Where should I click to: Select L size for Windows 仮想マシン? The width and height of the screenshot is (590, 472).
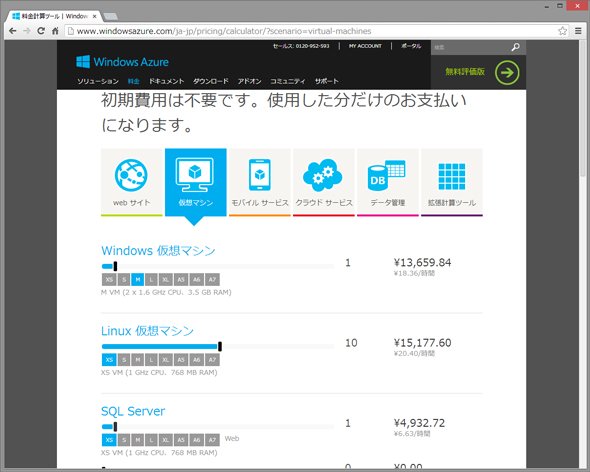(151, 279)
